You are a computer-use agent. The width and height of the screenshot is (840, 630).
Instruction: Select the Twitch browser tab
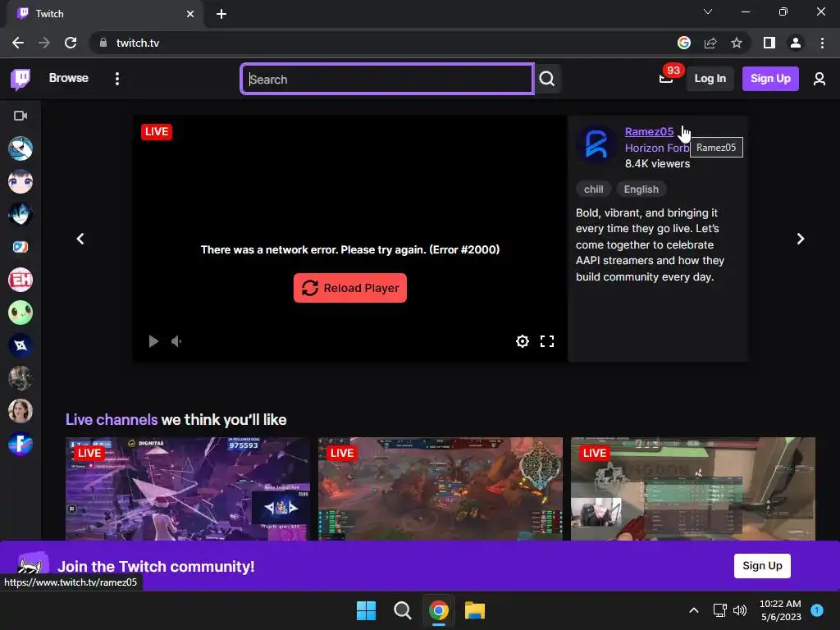(x=104, y=14)
